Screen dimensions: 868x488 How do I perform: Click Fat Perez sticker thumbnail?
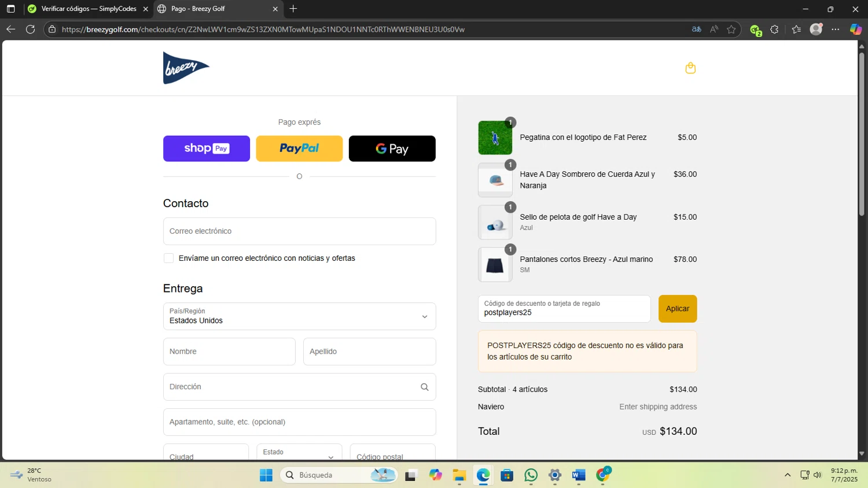495,138
